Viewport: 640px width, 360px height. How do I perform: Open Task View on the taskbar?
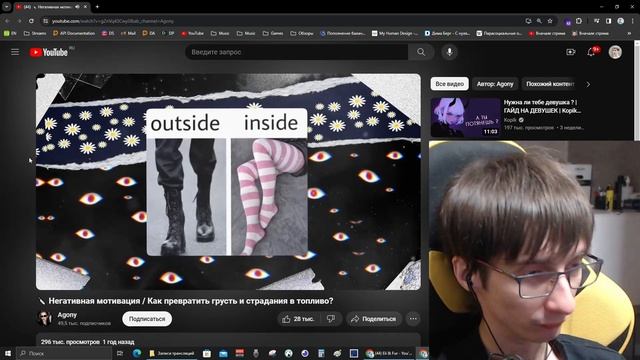[x=120, y=353]
